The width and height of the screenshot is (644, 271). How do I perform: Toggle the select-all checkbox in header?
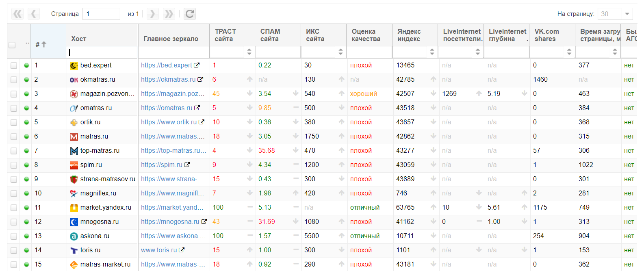[x=12, y=45]
